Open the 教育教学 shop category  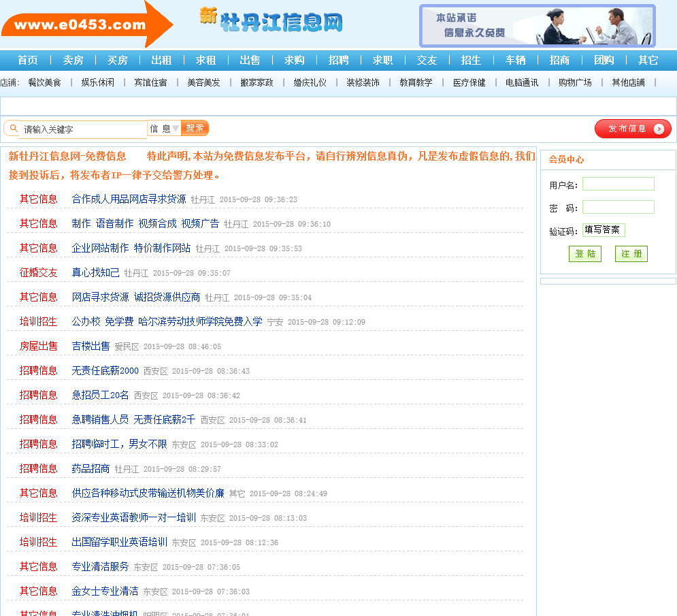(416, 82)
